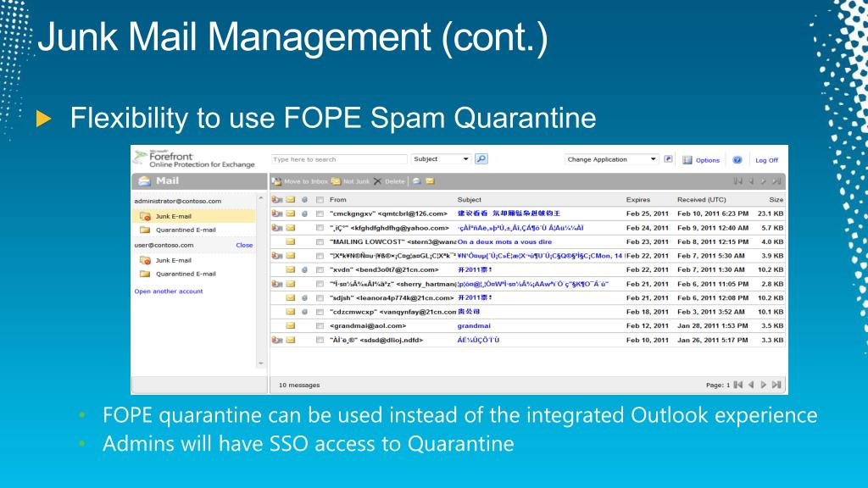The width and height of the screenshot is (868, 488).
Task: Click Move to Inbox button label
Action: (305, 181)
